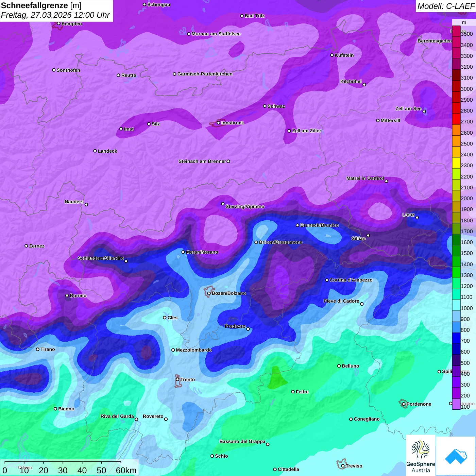Click the Cles place label
The height and width of the screenshot is (476, 476).
pyautogui.click(x=172, y=318)
